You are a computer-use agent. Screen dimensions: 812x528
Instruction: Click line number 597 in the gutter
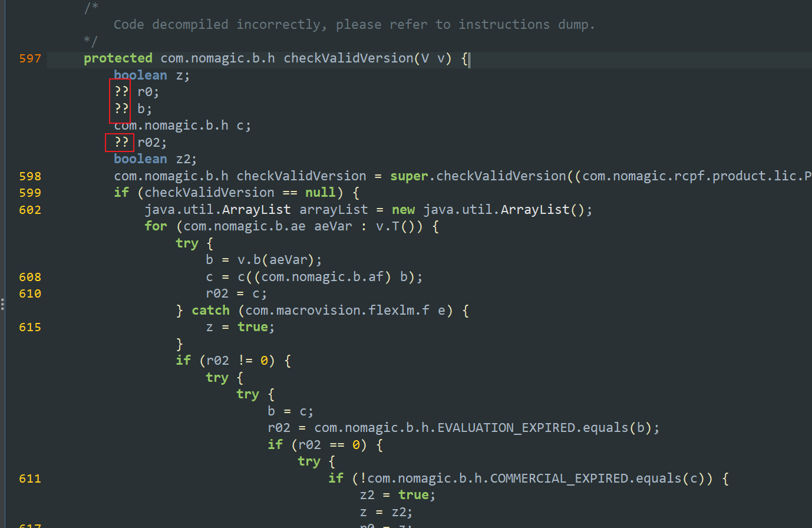[x=29, y=58]
